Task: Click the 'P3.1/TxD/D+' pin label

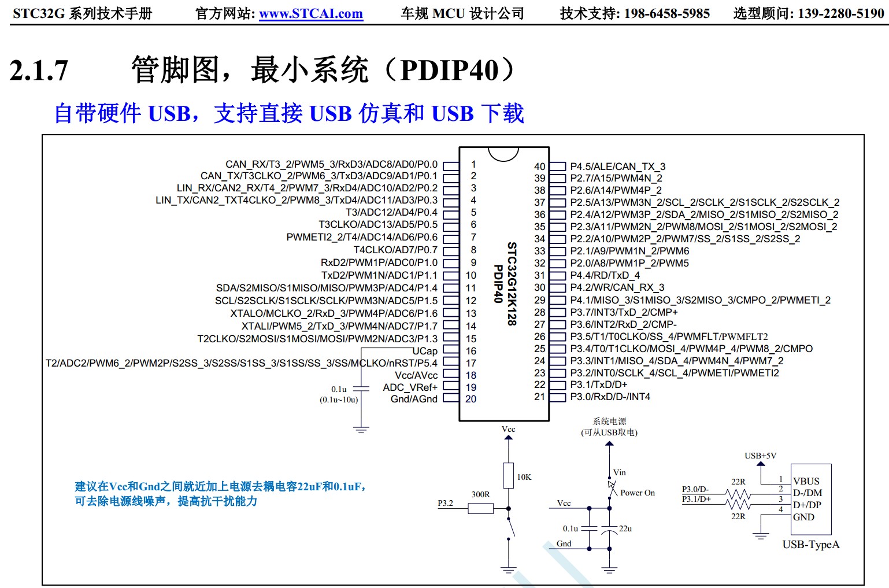Action: [x=599, y=384]
